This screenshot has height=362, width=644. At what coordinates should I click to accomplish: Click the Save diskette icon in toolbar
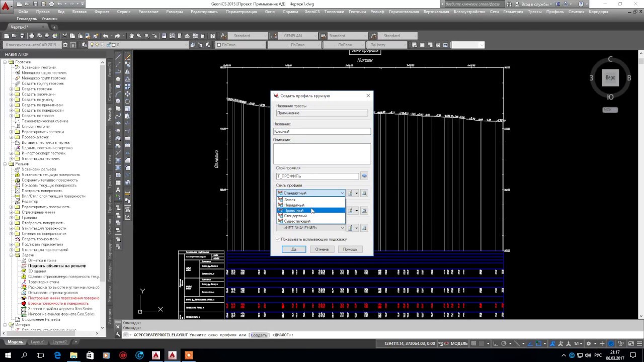coord(22,36)
